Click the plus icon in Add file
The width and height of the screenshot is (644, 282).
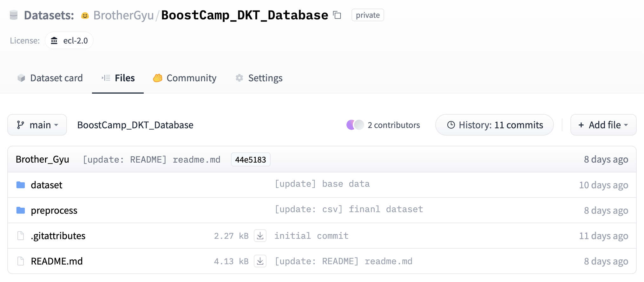coord(581,125)
